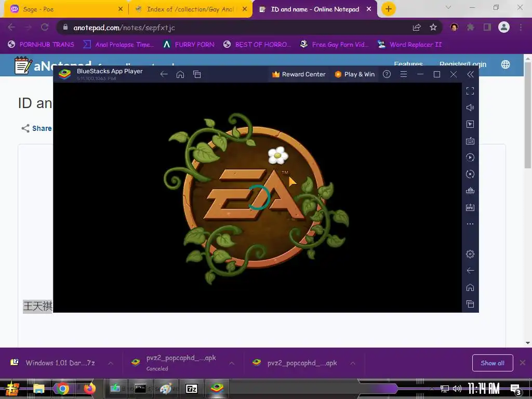Toggle the BlueStacks cursor lock icon
The width and height of the screenshot is (532, 399).
pyautogui.click(x=470, y=124)
